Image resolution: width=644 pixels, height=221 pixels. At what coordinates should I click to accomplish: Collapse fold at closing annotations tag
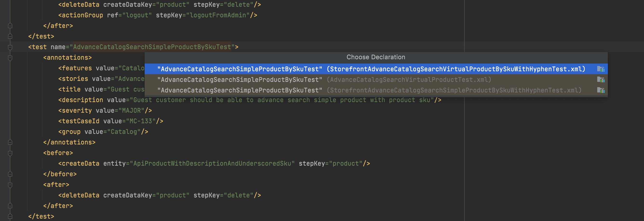(10, 142)
